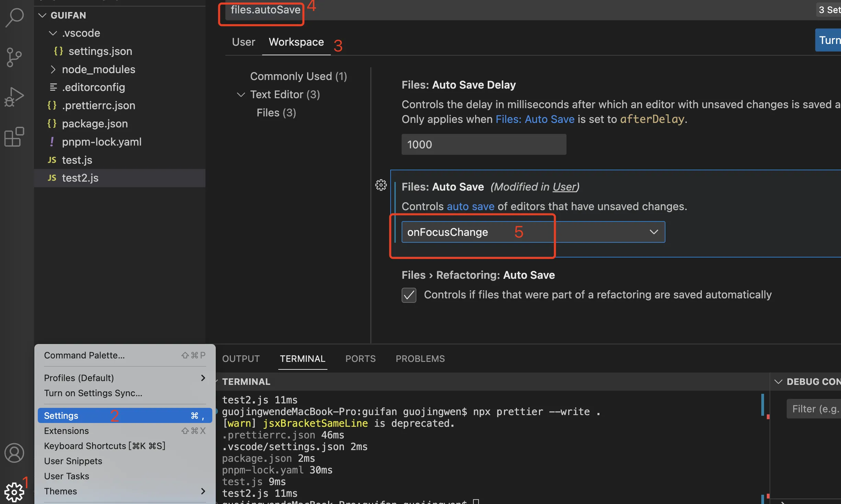Collapse the GUIFAN explorer section
The height and width of the screenshot is (504, 841).
click(42, 15)
